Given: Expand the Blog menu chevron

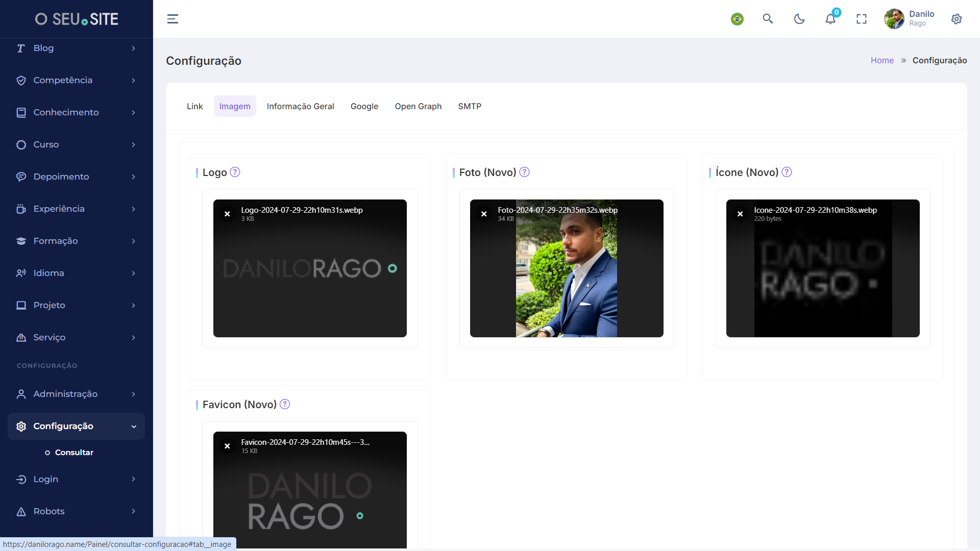Looking at the screenshot, I should (x=133, y=48).
